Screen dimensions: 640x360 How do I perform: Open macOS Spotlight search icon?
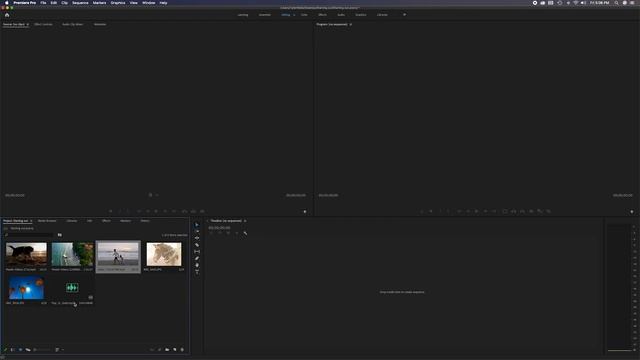pos(616,3)
